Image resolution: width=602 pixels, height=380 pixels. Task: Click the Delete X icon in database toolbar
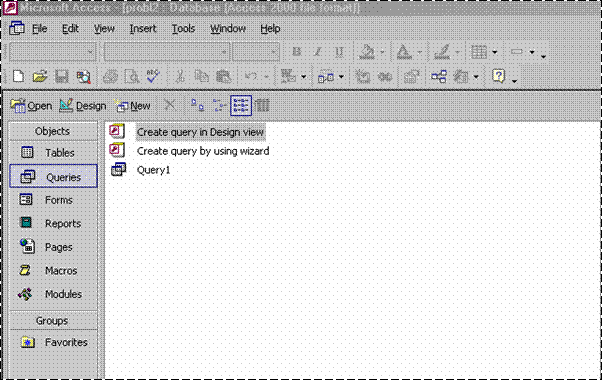point(170,105)
